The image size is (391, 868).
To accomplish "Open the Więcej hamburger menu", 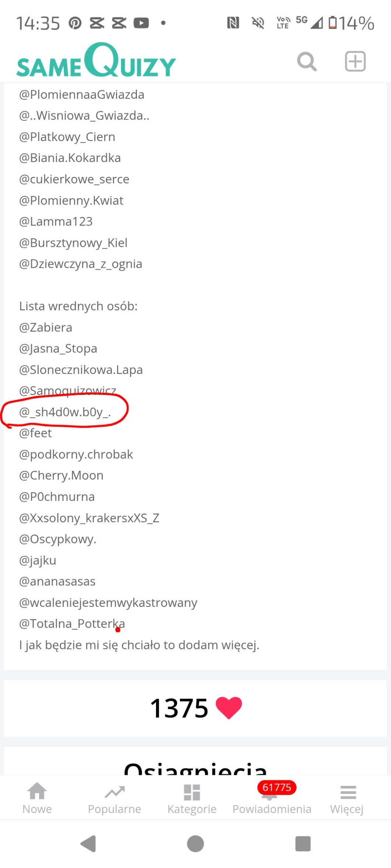I will click(347, 798).
